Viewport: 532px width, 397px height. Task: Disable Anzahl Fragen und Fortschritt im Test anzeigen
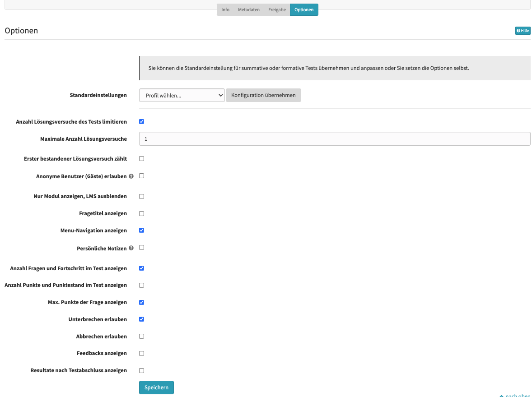click(141, 268)
